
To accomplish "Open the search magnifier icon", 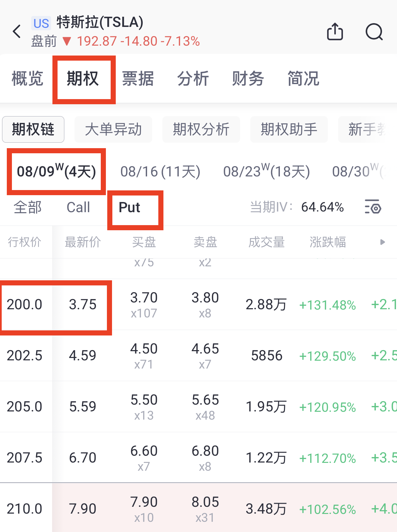I will (374, 32).
